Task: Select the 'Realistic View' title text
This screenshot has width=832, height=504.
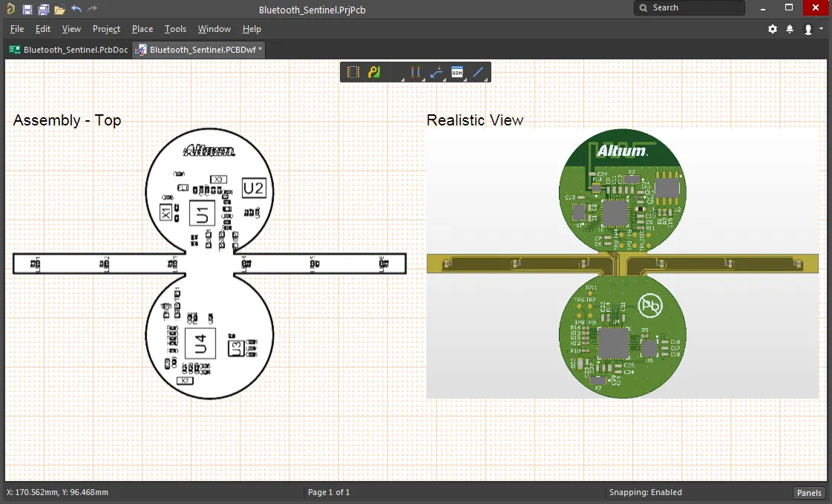Action: (x=475, y=120)
